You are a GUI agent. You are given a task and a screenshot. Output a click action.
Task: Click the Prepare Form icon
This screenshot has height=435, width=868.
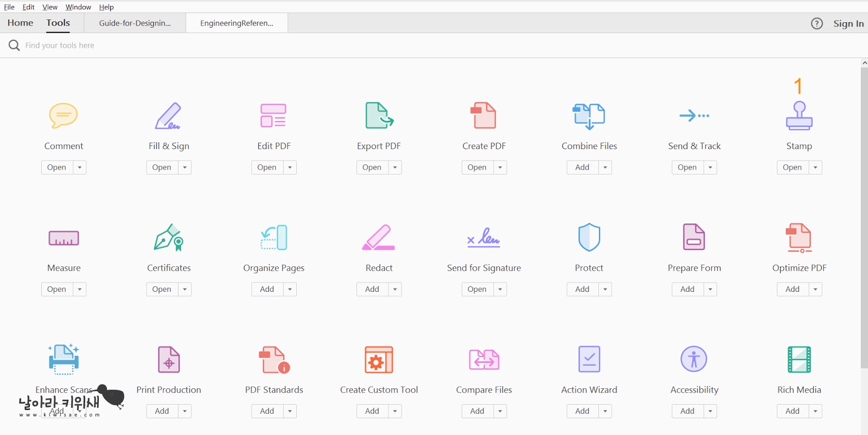pos(694,237)
